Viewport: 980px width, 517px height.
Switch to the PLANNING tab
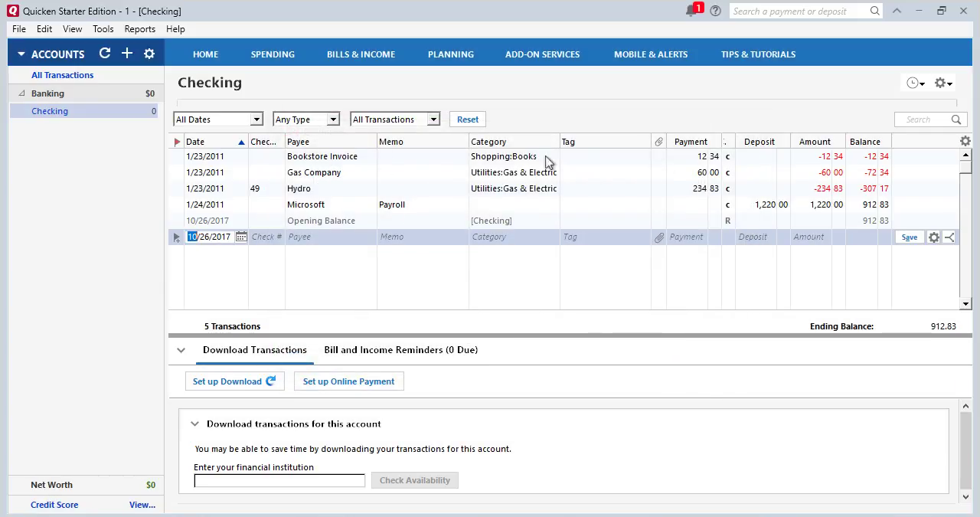(x=451, y=54)
